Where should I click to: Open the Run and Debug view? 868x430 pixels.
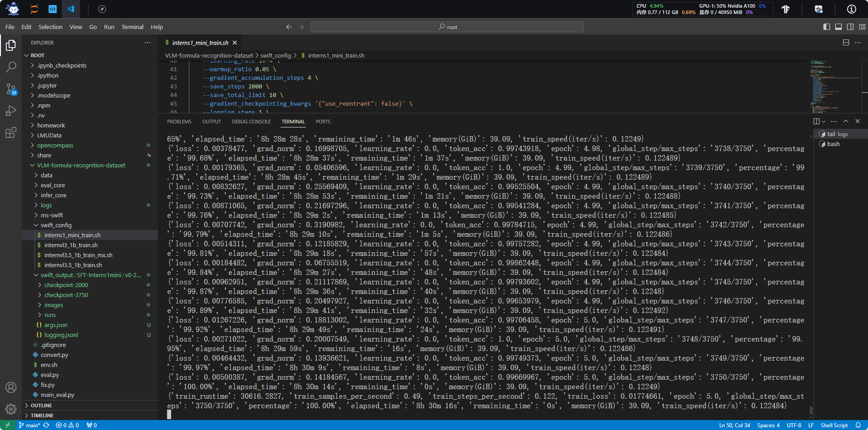coord(11,111)
